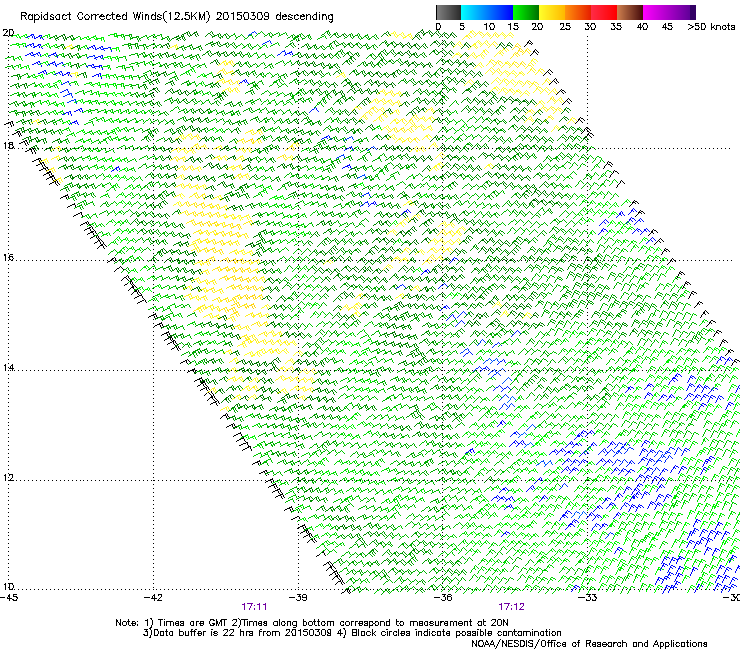Image resolution: width=740 pixels, height=650 pixels.
Task: Click the chart title 'Rapidscat Corrected Winds(12.5KM) 20150309 descending'
Action: click(x=177, y=17)
